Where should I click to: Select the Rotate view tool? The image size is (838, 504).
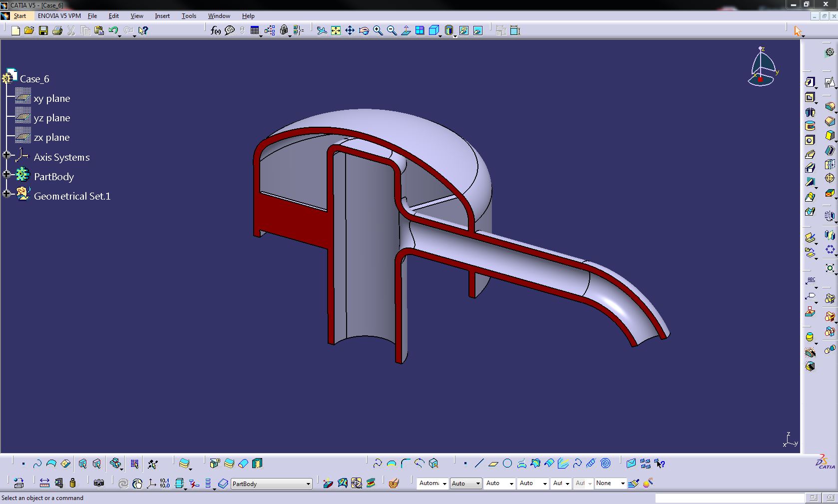point(364,30)
